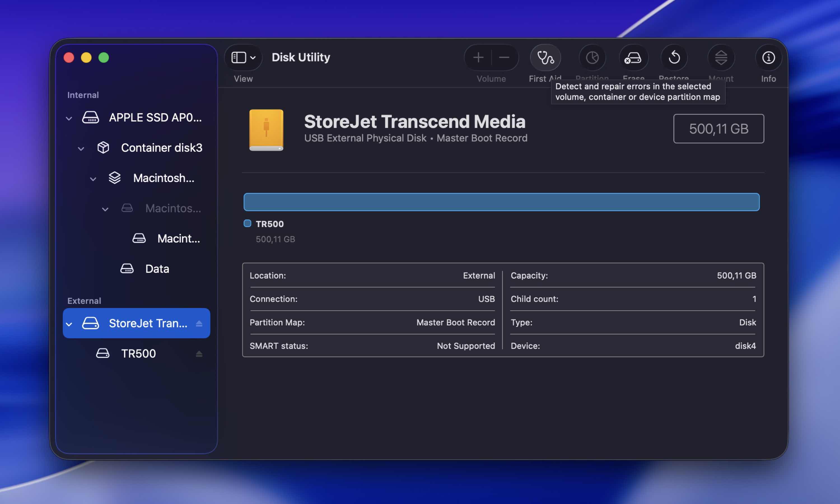This screenshot has width=840, height=504.
Task: Click the Partition Map value Master Boot Record
Action: [456, 322]
